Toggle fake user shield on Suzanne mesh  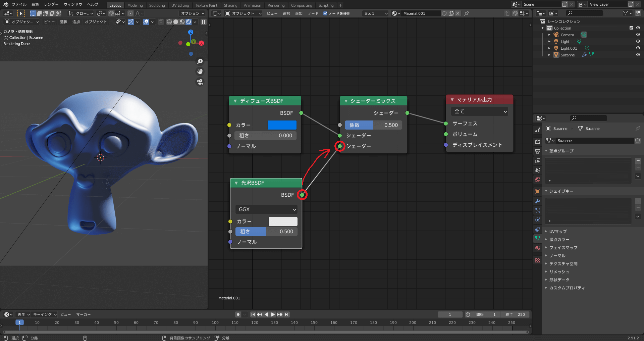638,141
